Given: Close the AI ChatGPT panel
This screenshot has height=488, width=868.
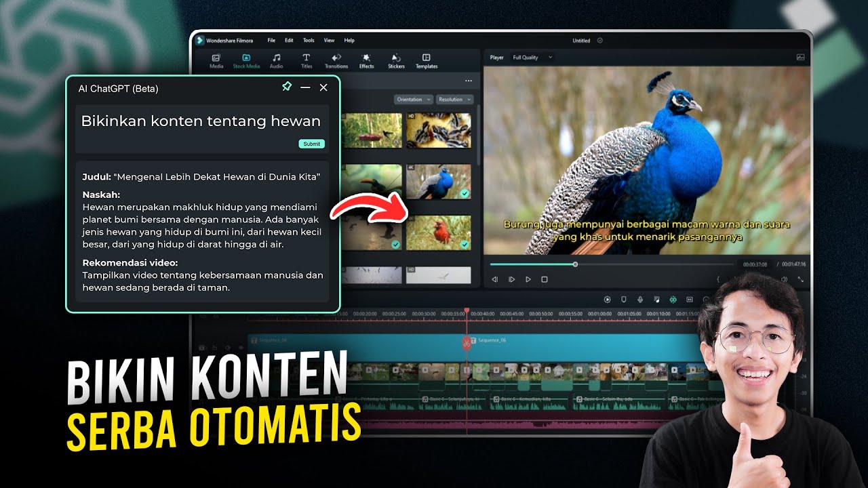Looking at the screenshot, I should point(323,87).
